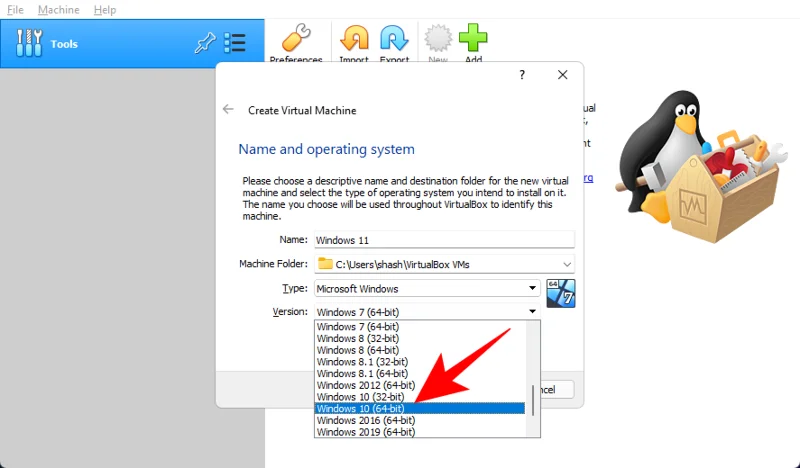Screen dimensions: 800x468
Task: Select the Tools entry in sidebar
Action: (x=132, y=44)
